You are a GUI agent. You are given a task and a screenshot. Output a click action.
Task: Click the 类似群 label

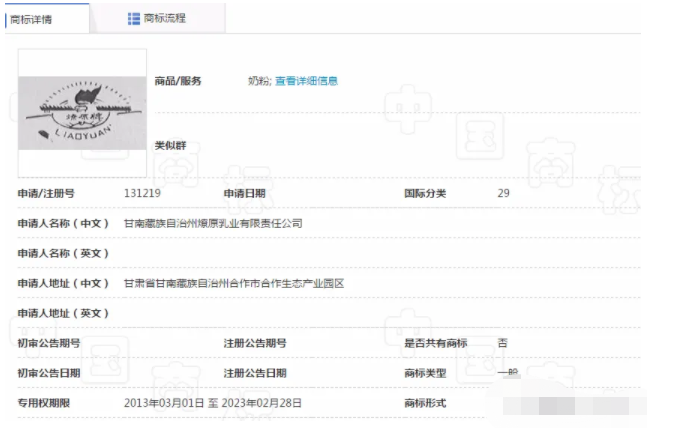(x=170, y=146)
